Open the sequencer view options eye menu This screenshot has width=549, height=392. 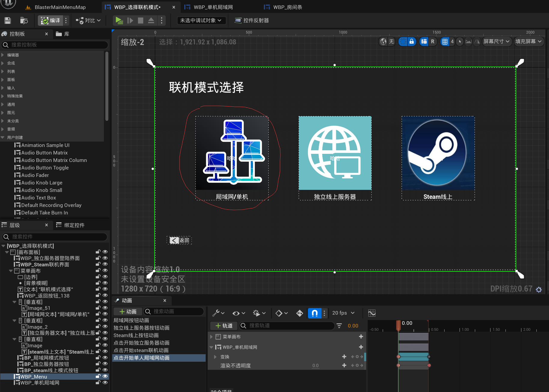coord(239,313)
